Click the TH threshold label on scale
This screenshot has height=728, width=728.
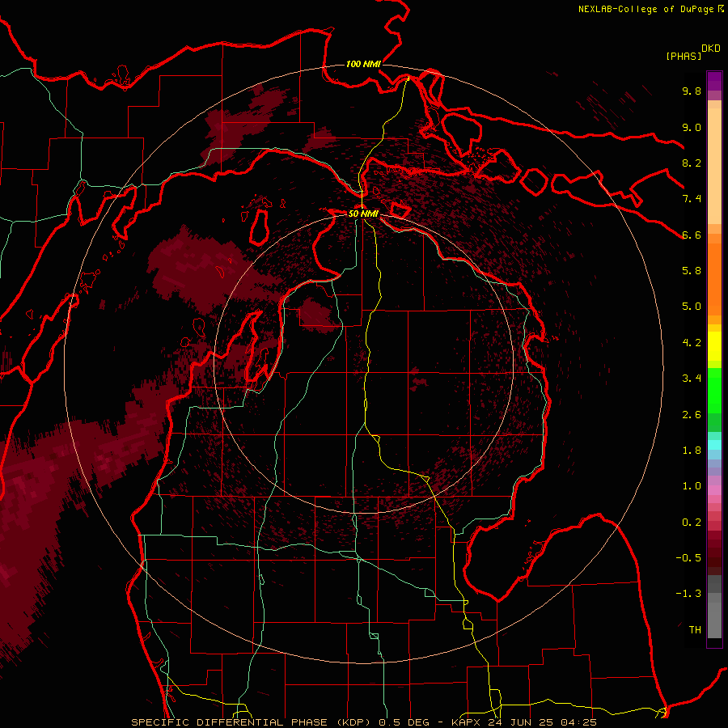pyautogui.click(x=695, y=630)
